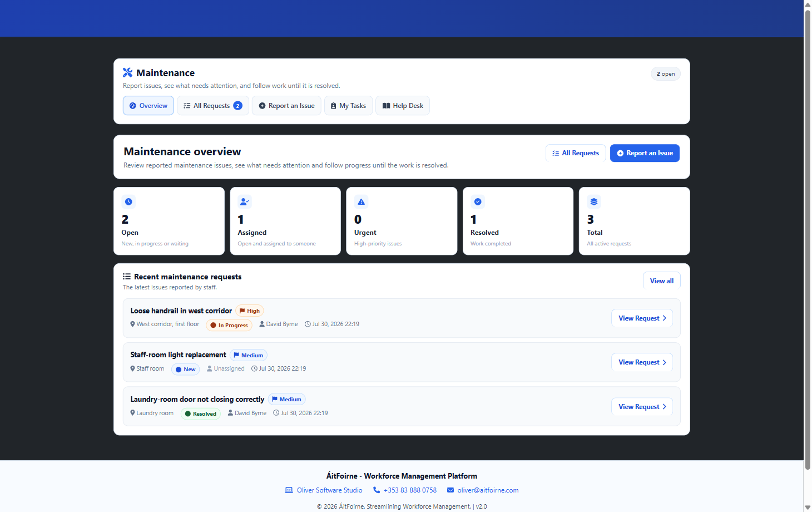Click the warning triangle icon on Urgent card
Image resolution: width=812 pixels, height=512 pixels.
click(x=361, y=201)
